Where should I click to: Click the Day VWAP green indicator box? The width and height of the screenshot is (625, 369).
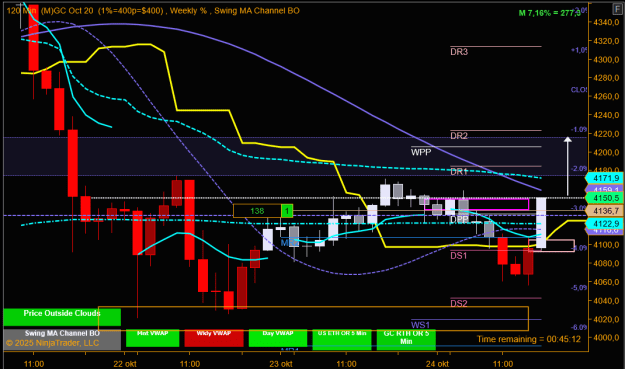click(278, 338)
